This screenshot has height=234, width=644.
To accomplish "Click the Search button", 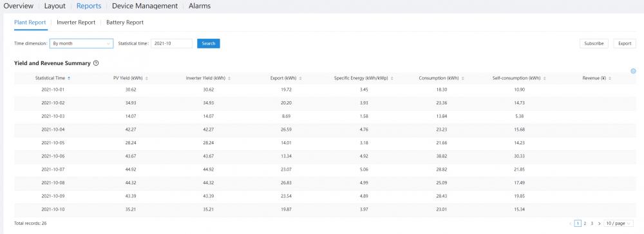I will (x=209, y=43).
